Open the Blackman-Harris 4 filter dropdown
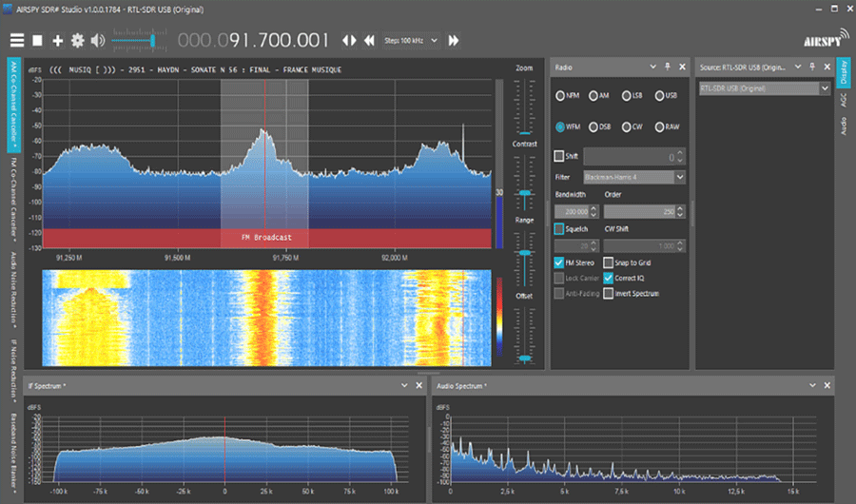Screen dimensions: 856x504 point(634,177)
